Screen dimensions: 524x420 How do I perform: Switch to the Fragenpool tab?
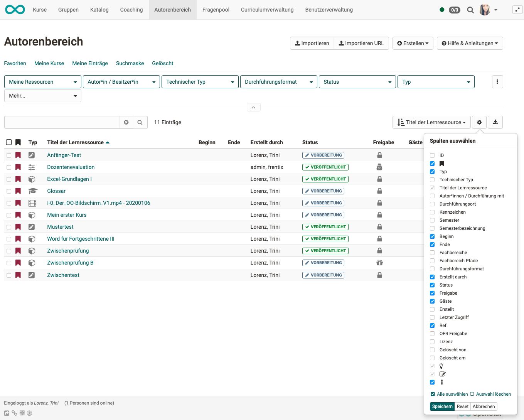coord(216,10)
